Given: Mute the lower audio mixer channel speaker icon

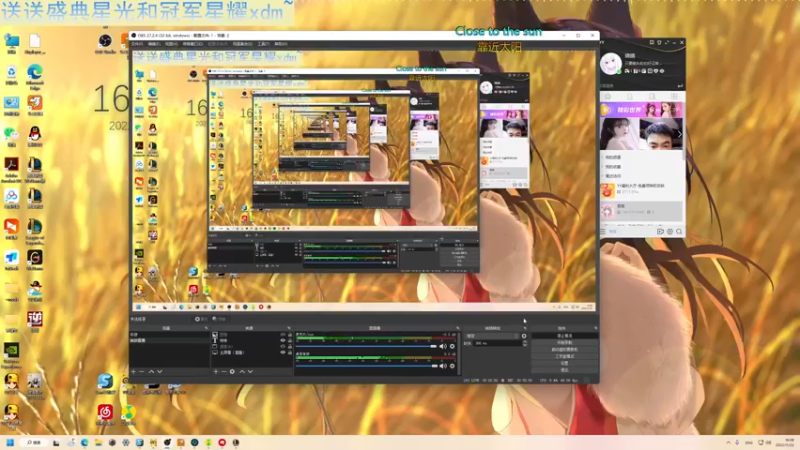Looking at the screenshot, I should pyautogui.click(x=443, y=366).
